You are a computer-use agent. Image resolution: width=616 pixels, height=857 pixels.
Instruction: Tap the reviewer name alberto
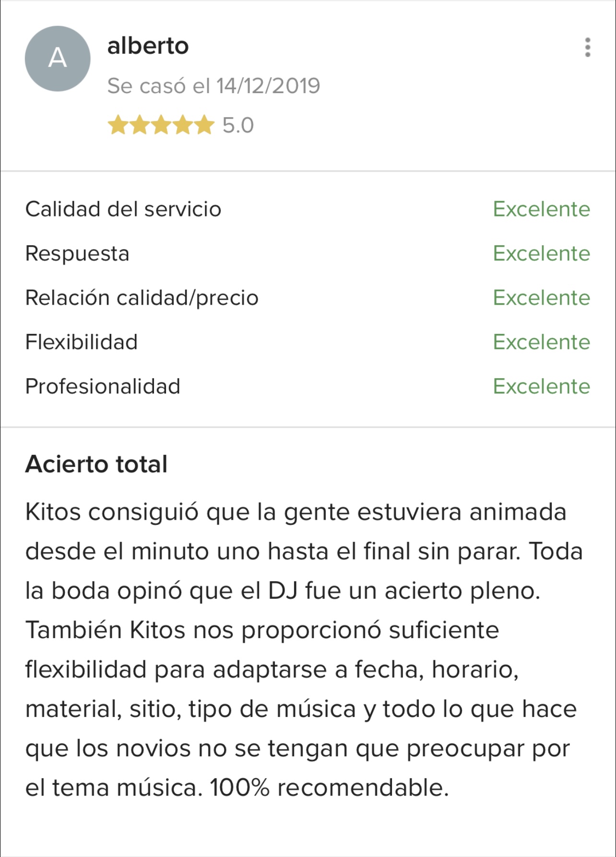click(x=148, y=46)
